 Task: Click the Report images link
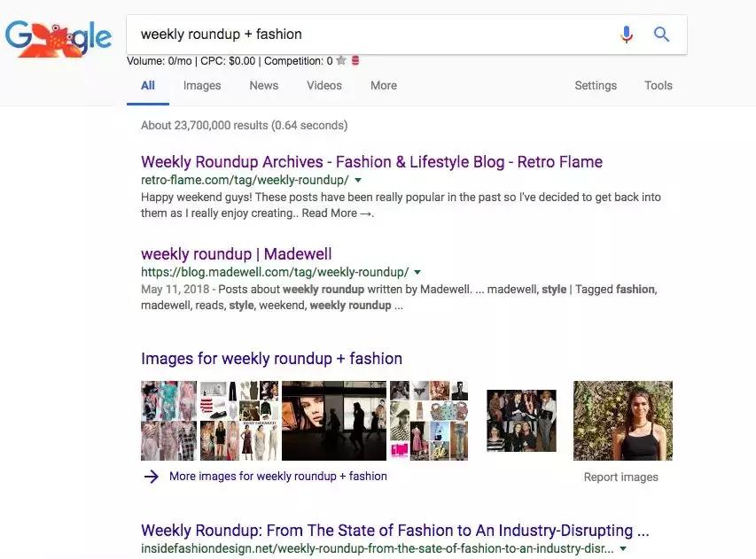(x=620, y=477)
